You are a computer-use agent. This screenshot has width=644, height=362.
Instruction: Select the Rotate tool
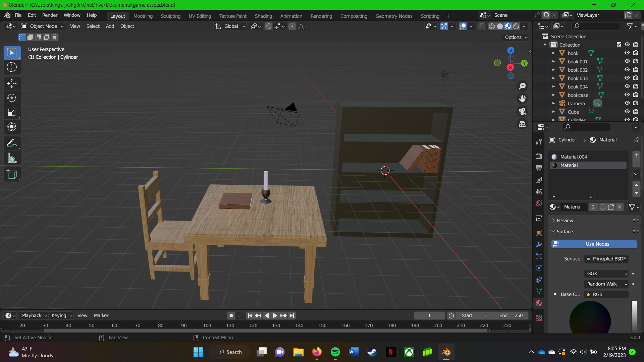[x=12, y=98]
